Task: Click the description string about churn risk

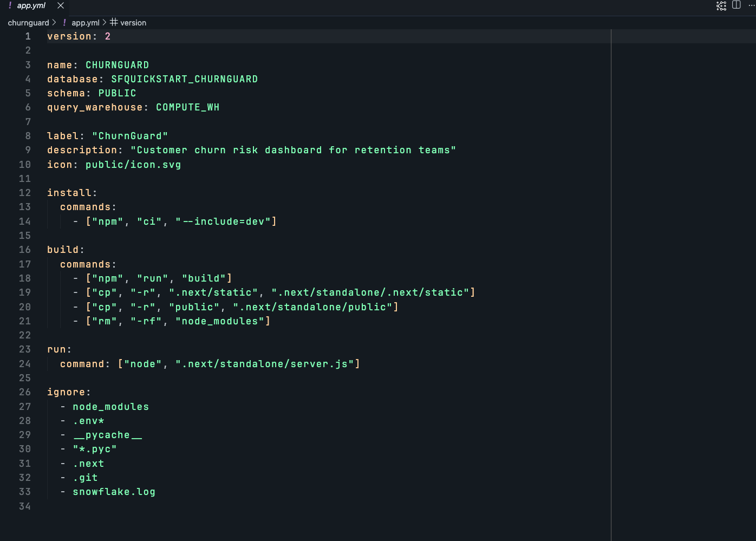Action: 293,150
